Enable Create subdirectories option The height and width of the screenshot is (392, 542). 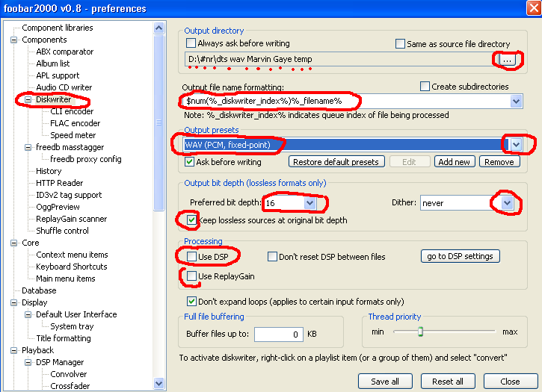(425, 87)
